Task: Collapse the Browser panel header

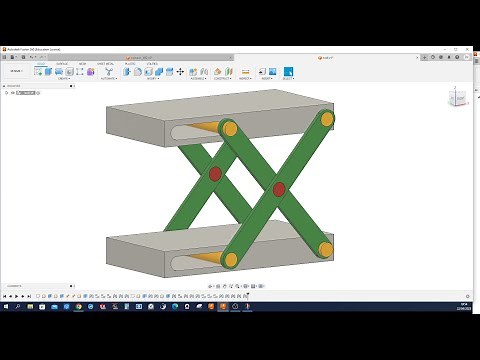Action: [x=4, y=86]
